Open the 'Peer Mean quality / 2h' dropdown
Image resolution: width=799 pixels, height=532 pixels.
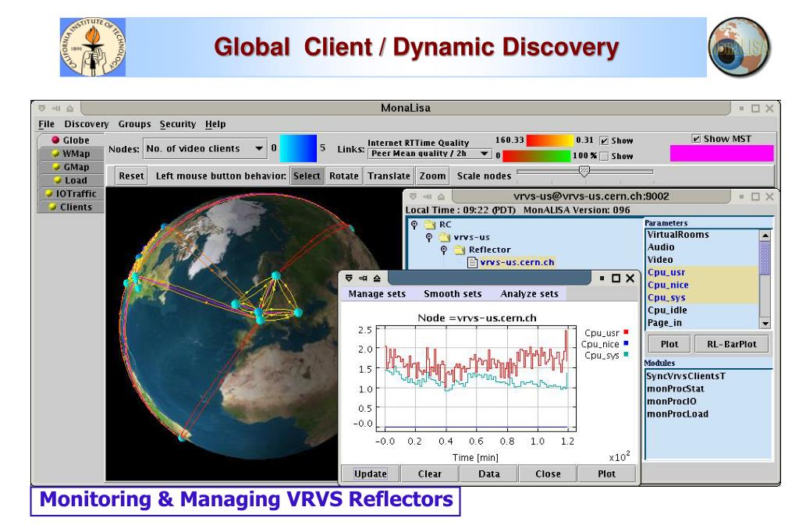coord(430,154)
